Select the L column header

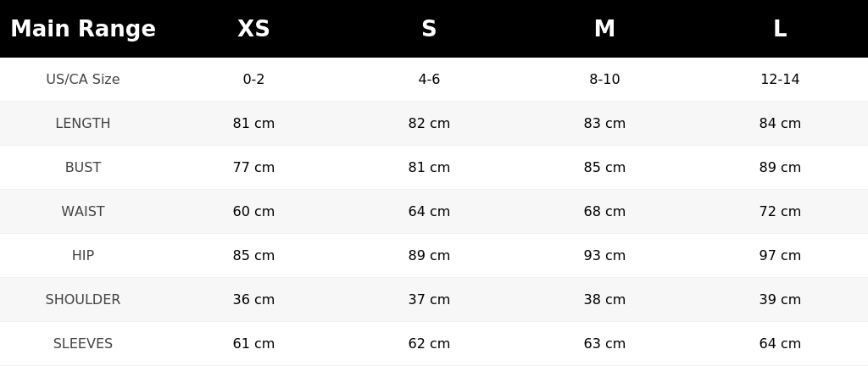tap(780, 29)
